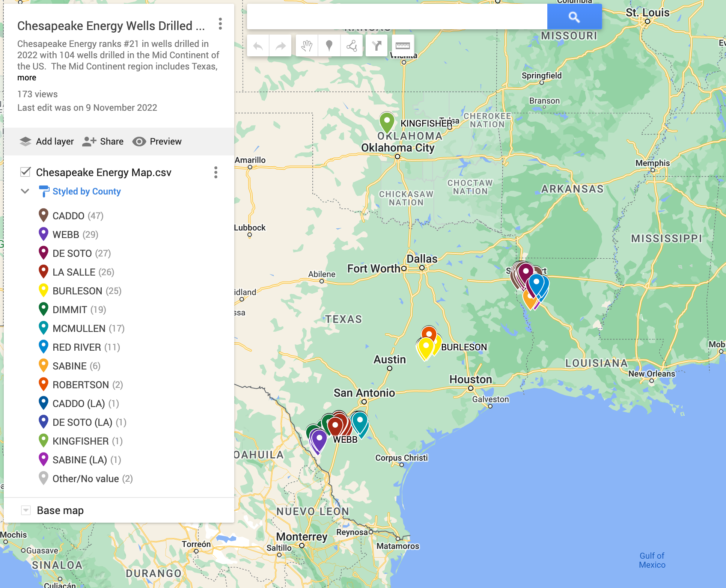Open the map title overflow menu
The image size is (726, 588).
point(220,25)
